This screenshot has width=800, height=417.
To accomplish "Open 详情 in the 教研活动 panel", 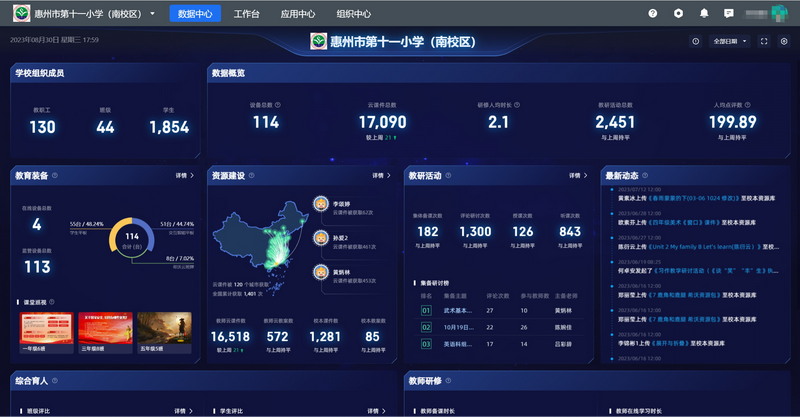I will click(x=577, y=176).
